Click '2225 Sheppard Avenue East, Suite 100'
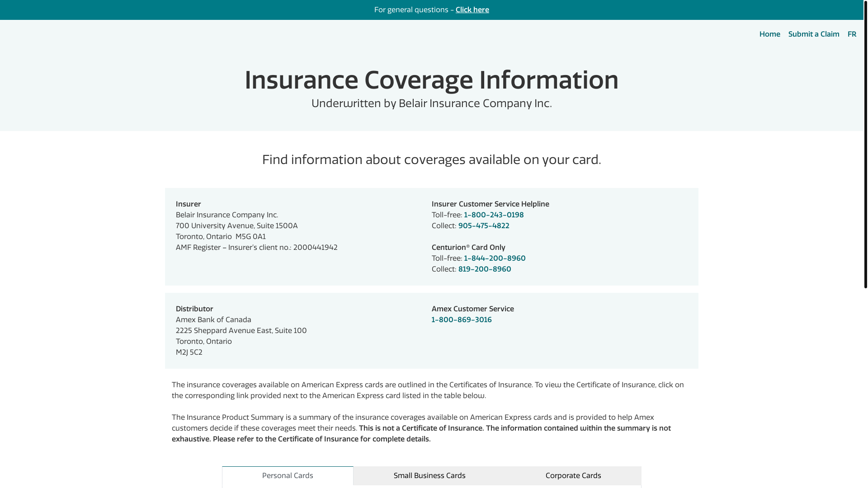 pyautogui.click(x=241, y=330)
